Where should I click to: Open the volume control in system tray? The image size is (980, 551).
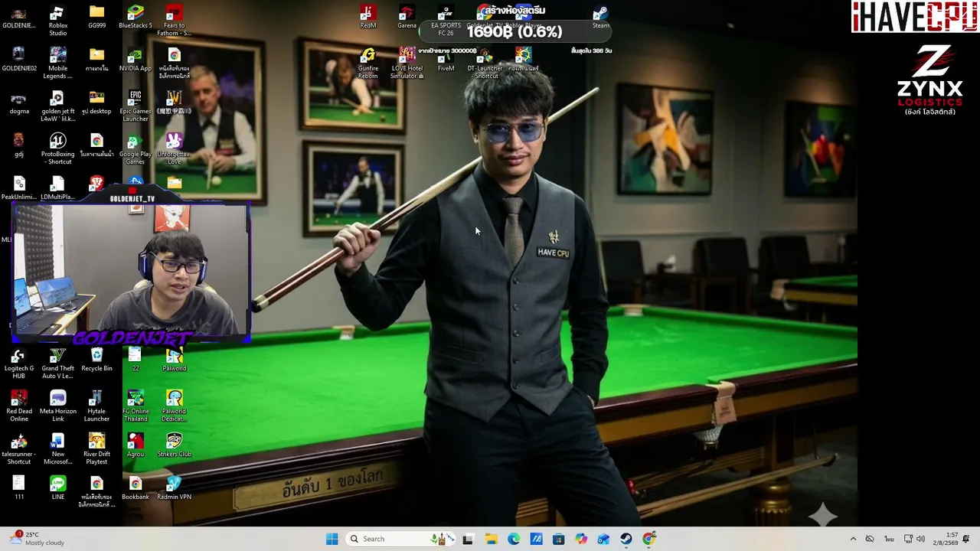point(920,539)
